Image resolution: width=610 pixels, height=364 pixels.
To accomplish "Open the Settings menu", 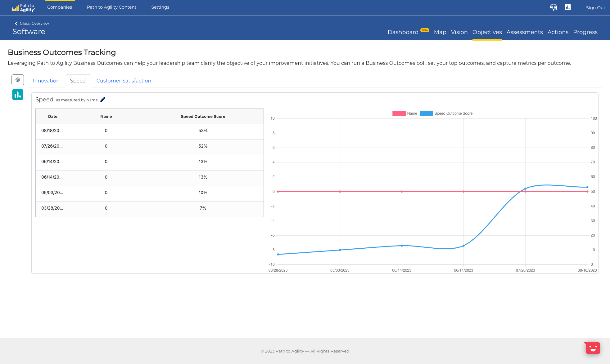I will pyautogui.click(x=160, y=7).
